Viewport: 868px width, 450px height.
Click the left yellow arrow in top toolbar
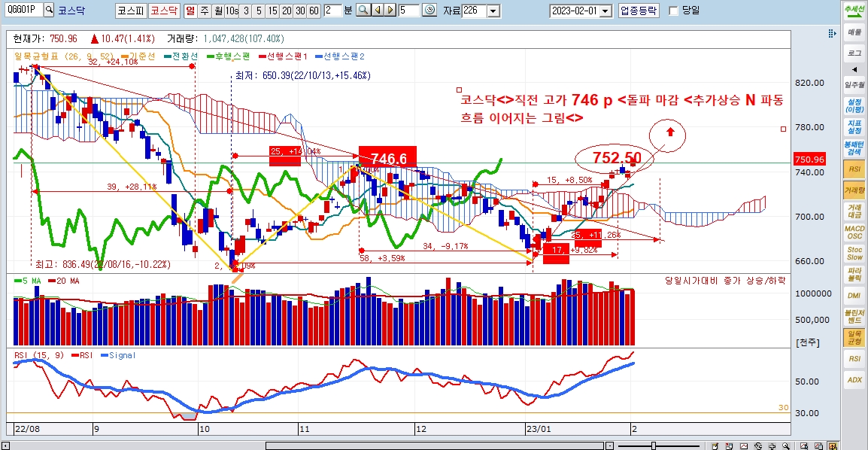click(x=378, y=10)
